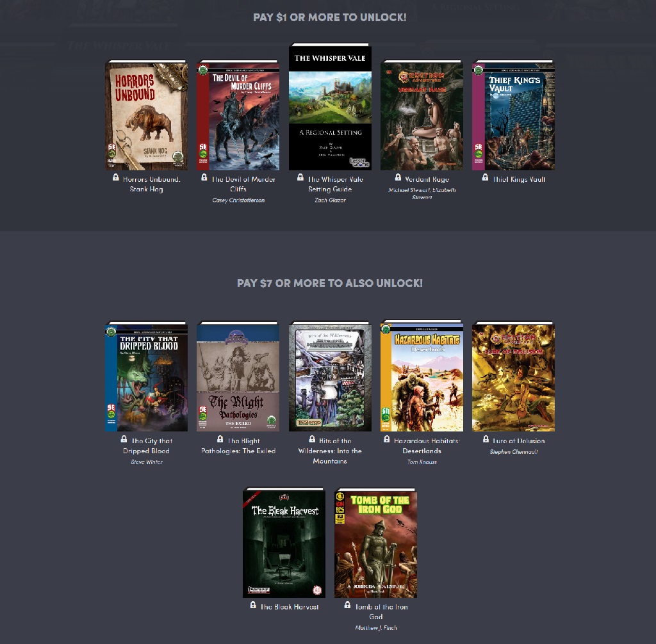656x644 pixels.
Task: Click the lock icon beside Bits of the Wilderness
Action: coord(312,439)
